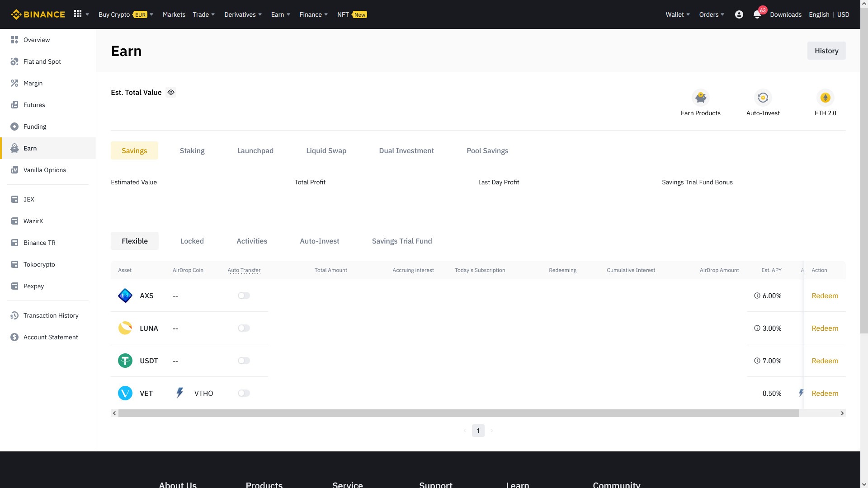Toggle Auto Transfer for LUNA

pos(244,328)
